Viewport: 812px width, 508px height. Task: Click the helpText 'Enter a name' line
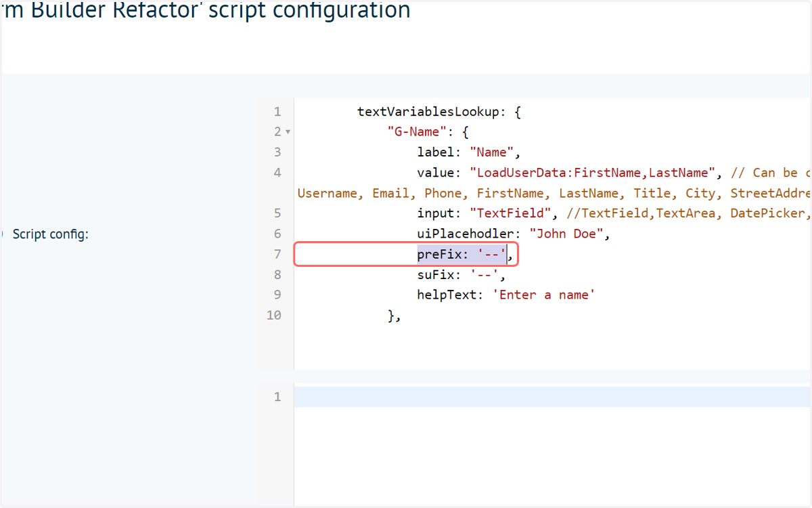click(x=506, y=295)
